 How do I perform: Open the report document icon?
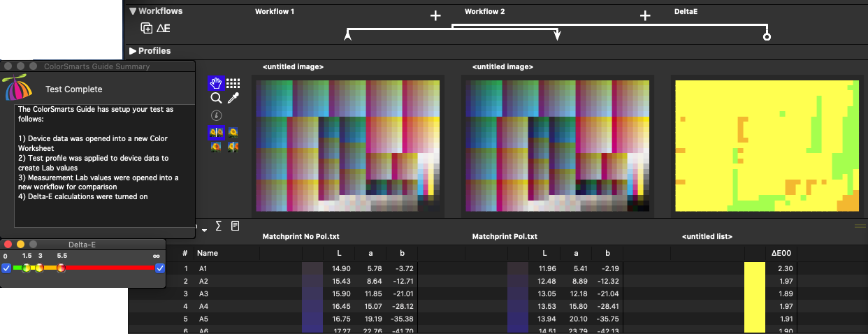coord(236,226)
